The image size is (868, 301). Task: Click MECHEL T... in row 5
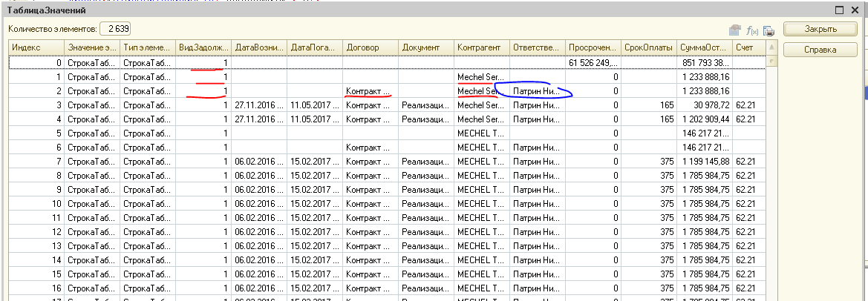(482, 133)
